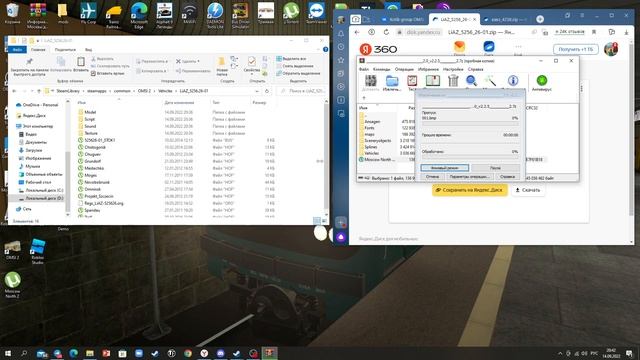Select Sceneryobjects folder in WinRAR list
Screen dimensions: 640x360
(378, 140)
